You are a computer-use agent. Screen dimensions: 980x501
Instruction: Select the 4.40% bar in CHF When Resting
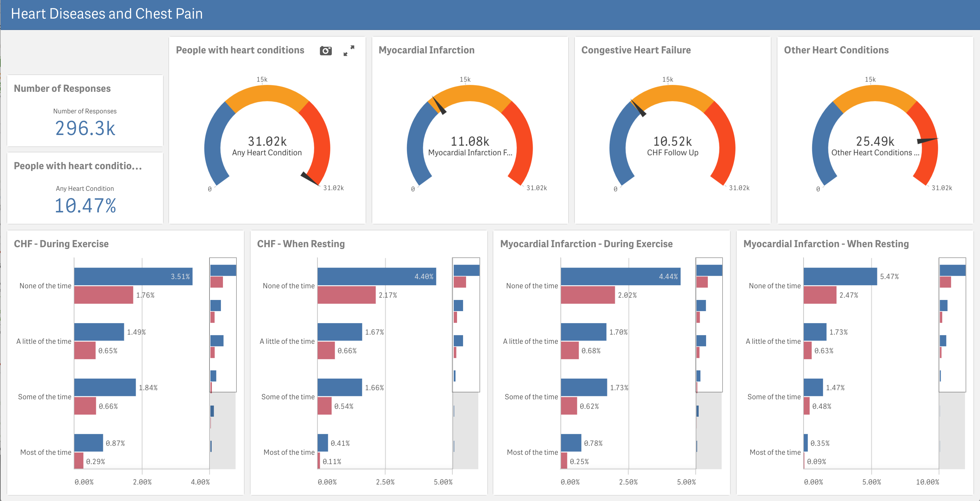click(376, 276)
